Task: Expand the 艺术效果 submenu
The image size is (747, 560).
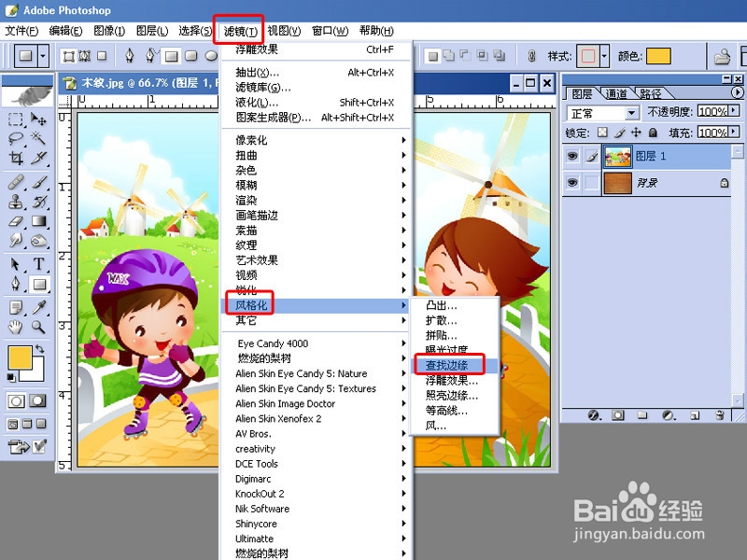Action: pos(317,260)
